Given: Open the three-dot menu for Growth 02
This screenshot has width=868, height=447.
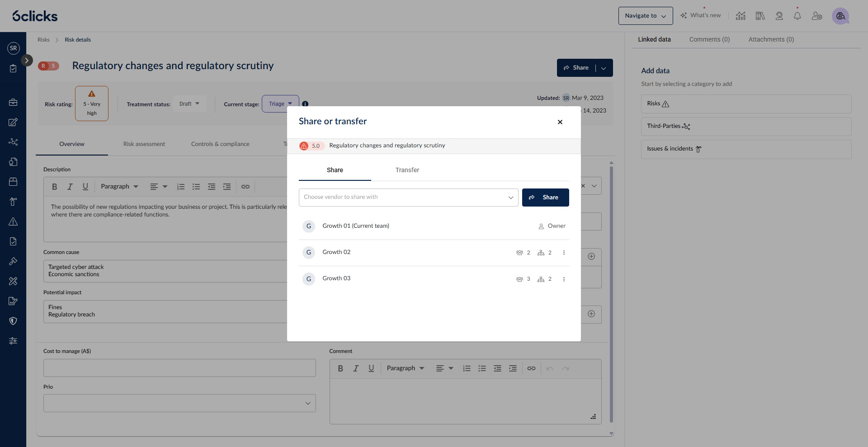Looking at the screenshot, I should pyautogui.click(x=564, y=253).
